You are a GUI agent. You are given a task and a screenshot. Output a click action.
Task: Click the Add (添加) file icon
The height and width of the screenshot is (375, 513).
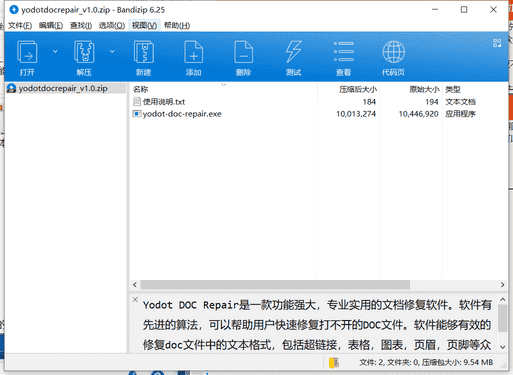click(x=194, y=52)
